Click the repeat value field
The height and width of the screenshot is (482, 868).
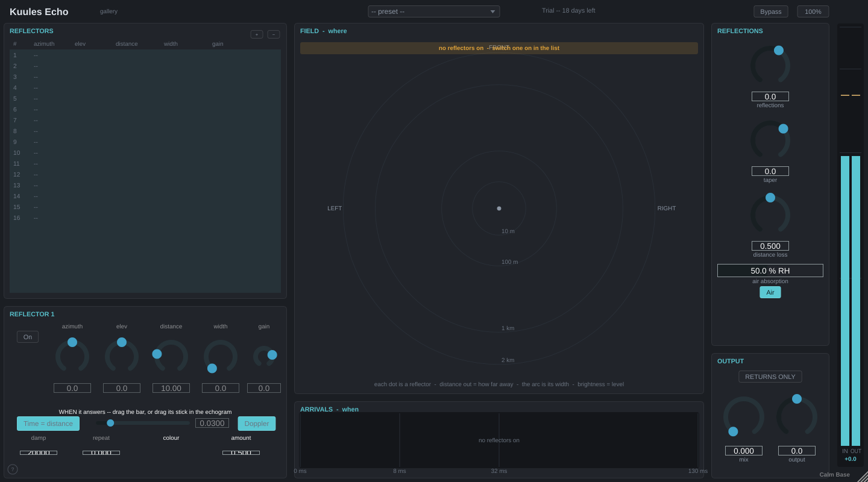(x=101, y=452)
